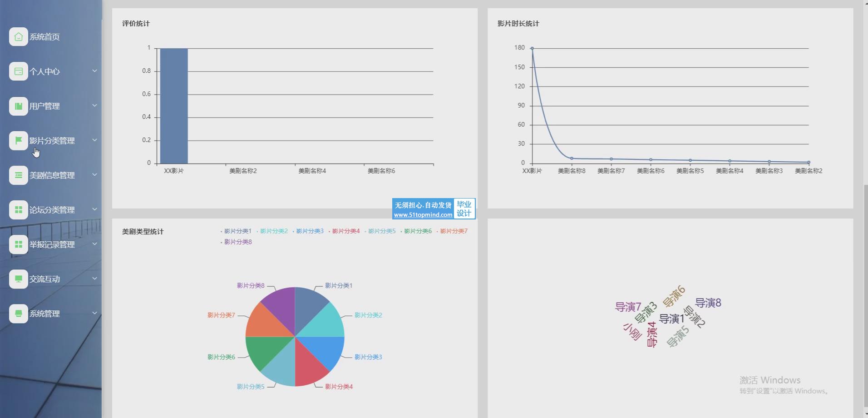Open the 系统首页 menu item
868x418 pixels.
[44, 37]
